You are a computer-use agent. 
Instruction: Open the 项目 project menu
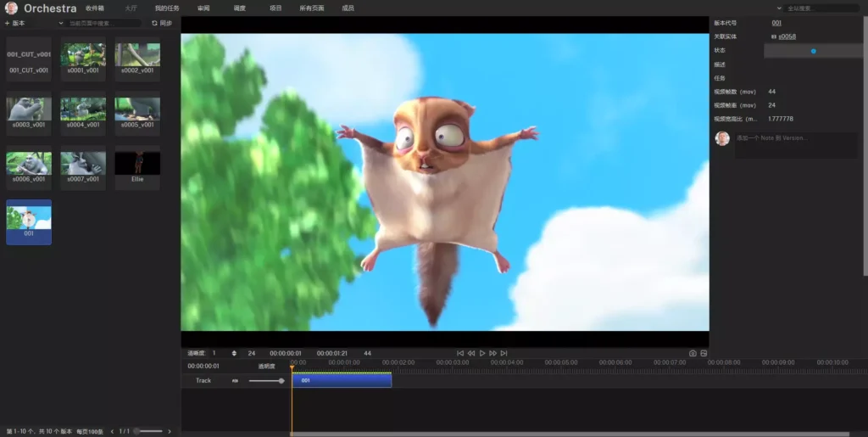275,8
